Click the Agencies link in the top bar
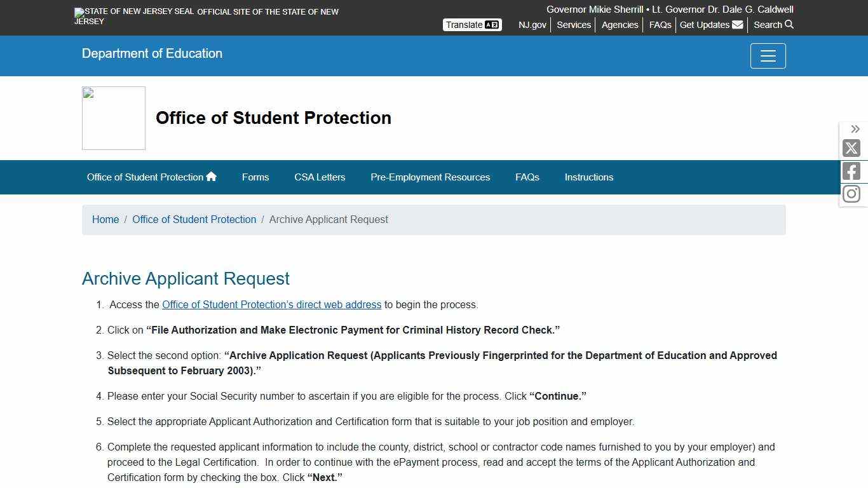 pos(620,25)
